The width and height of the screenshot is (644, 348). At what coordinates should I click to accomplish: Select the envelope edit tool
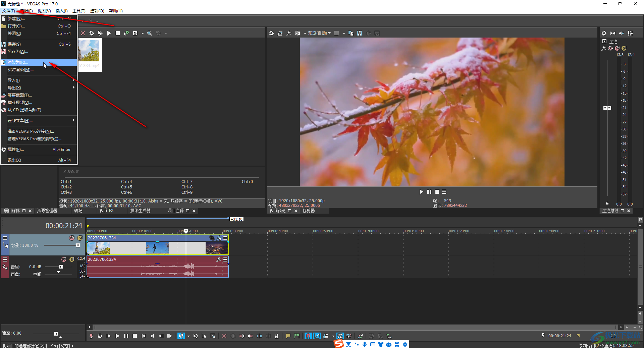(x=196, y=336)
